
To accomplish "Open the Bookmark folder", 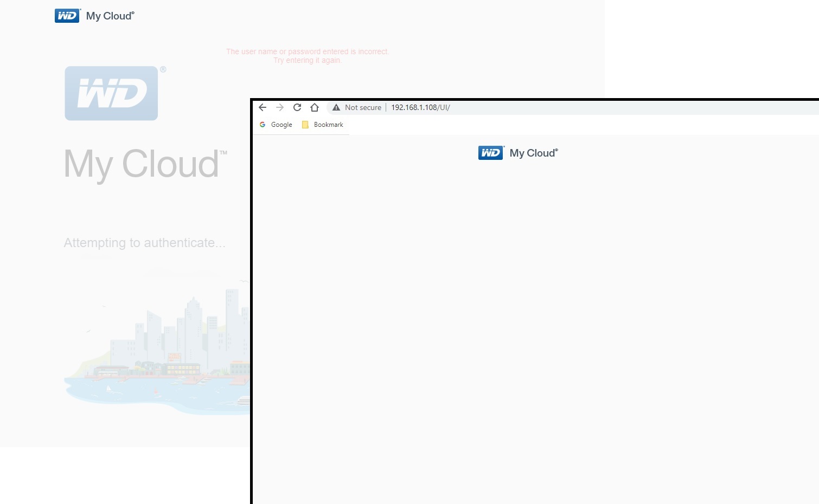I will (323, 125).
